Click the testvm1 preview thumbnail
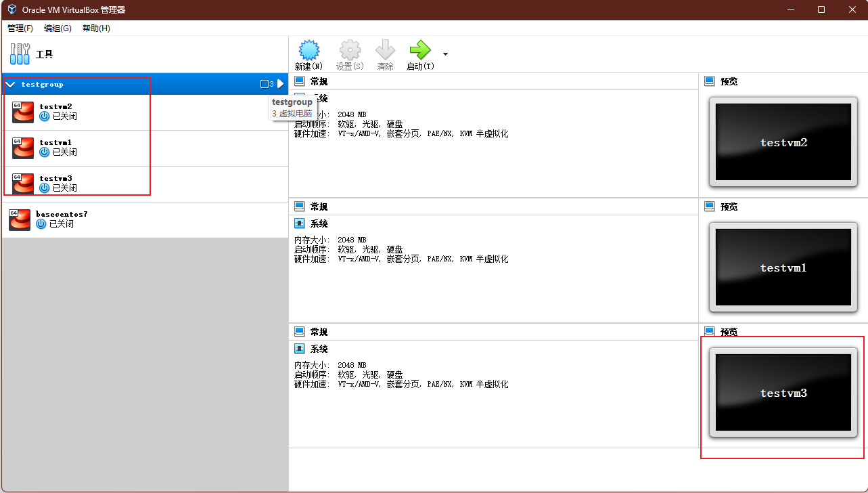Screen dimensions: 868x493 click(783, 267)
